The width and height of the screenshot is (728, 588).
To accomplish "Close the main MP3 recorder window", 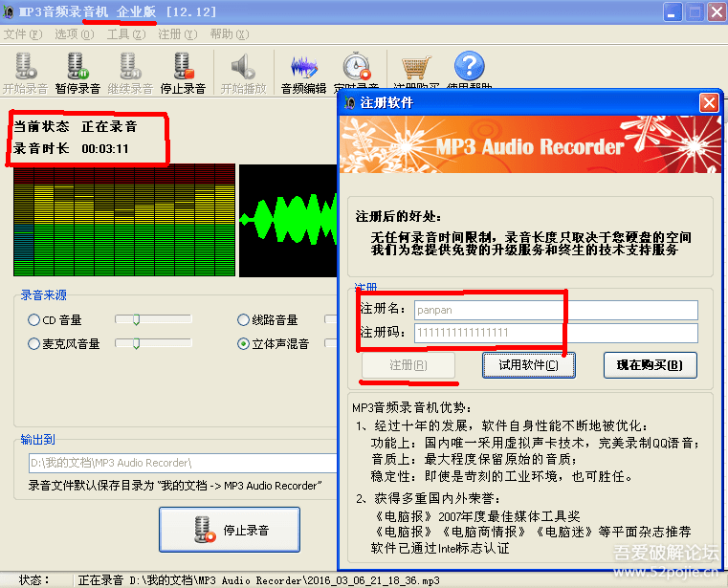I will tap(717, 12).
